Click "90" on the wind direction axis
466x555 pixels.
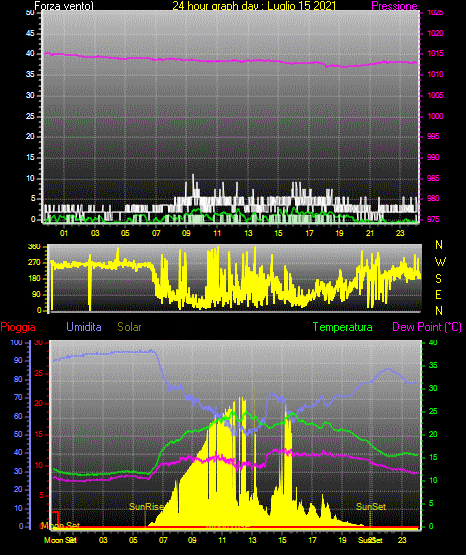click(36, 294)
